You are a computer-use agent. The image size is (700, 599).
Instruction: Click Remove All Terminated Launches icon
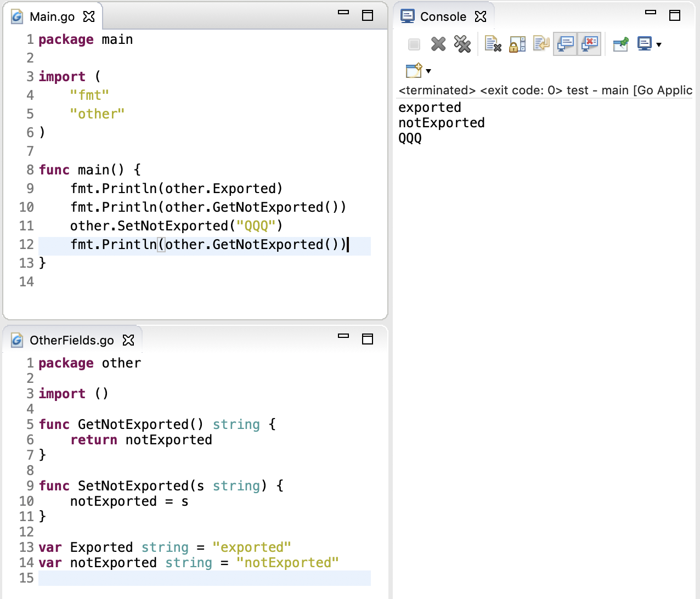(x=462, y=44)
